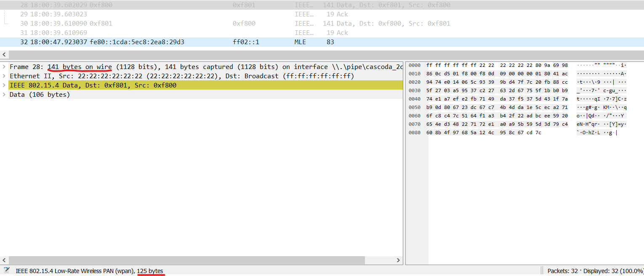Viewport: 644px width, 276px height.
Task: Click hex offset 0080 row in bytes pane
Action: pyautogui.click(x=517, y=133)
